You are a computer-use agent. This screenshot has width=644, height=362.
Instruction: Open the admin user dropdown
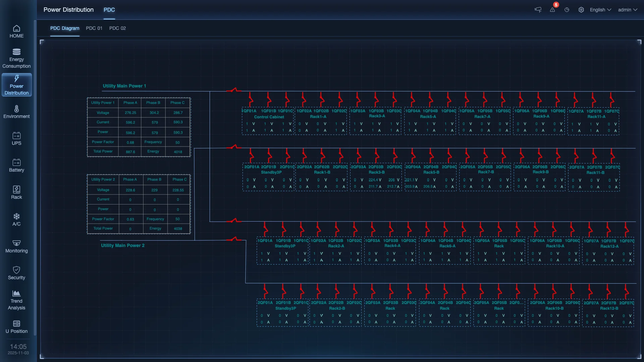click(627, 10)
